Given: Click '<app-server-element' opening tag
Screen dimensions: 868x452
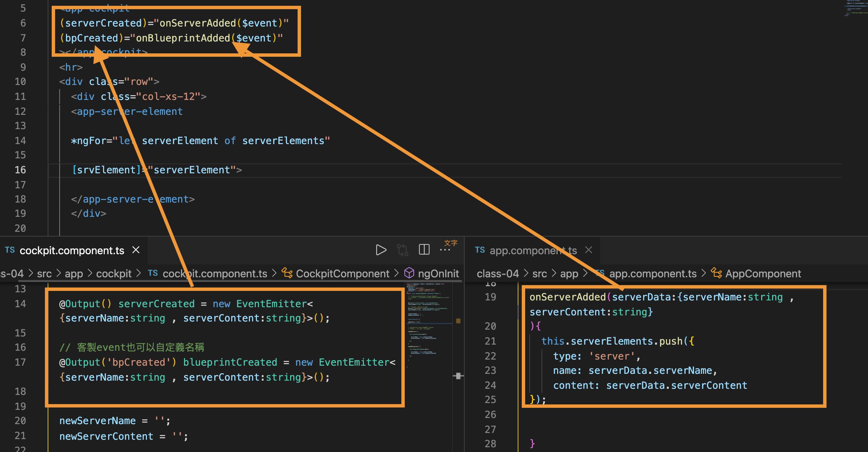Looking at the screenshot, I should 127,111.
